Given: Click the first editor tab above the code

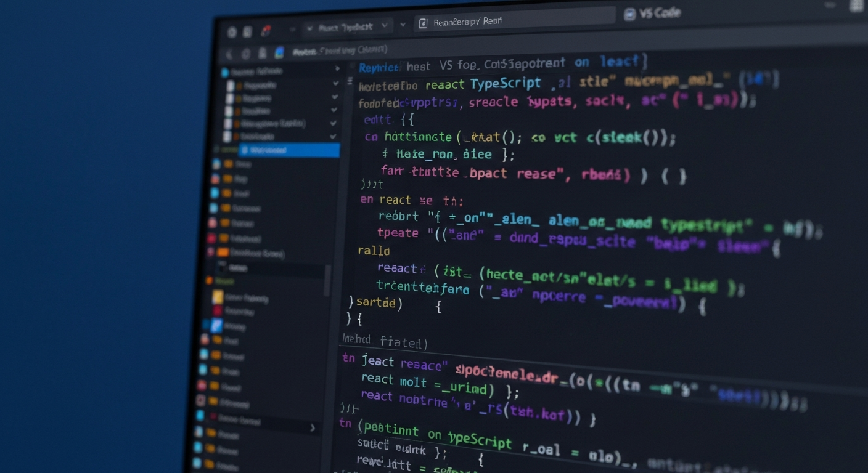Looking at the screenshot, I should pyautogui.click(x=379, y=67).
